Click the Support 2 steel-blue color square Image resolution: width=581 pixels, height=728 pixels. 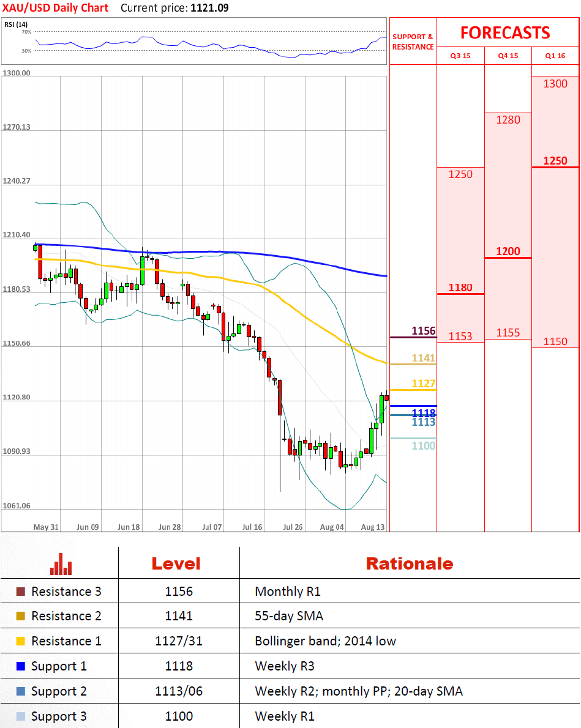pos(20,691)
